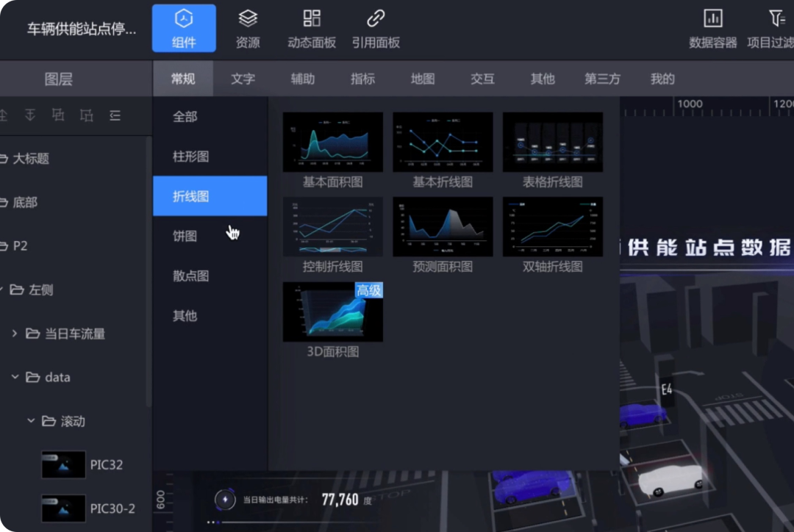The width and height of the screenshot is (794, 532).
Task: Open the 引用面板 reference panel
Action: pos(376,29)
